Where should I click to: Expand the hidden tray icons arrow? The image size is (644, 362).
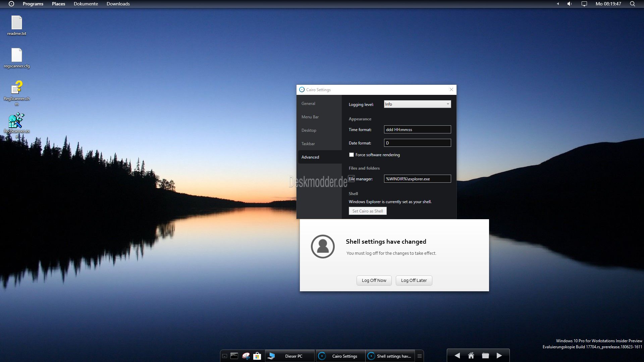(558, 4)
